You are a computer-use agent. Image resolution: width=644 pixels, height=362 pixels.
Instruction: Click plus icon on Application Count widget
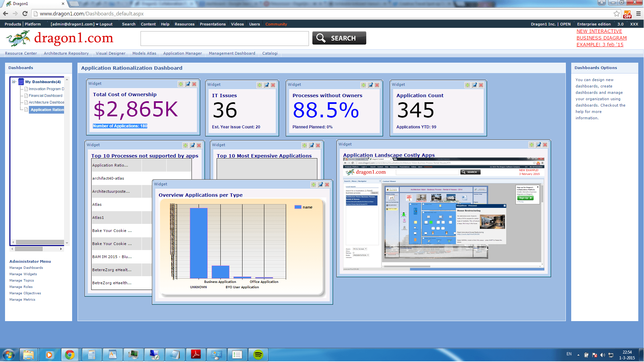(468, 85)
